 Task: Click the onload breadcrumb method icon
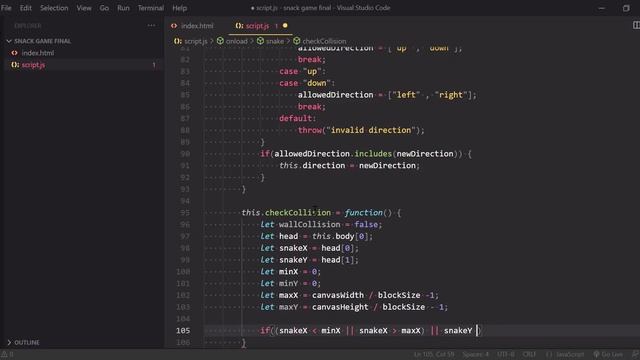220,41
